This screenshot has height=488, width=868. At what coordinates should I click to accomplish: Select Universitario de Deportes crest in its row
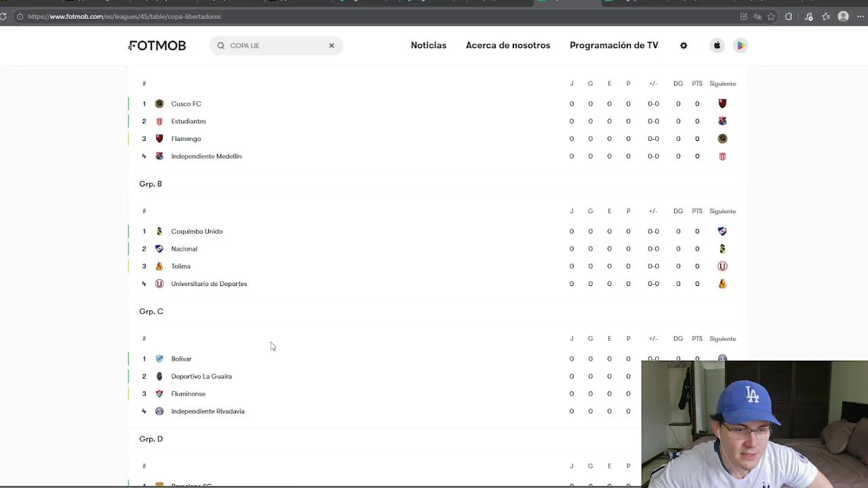pyautogui.click(x=159, y=284)
